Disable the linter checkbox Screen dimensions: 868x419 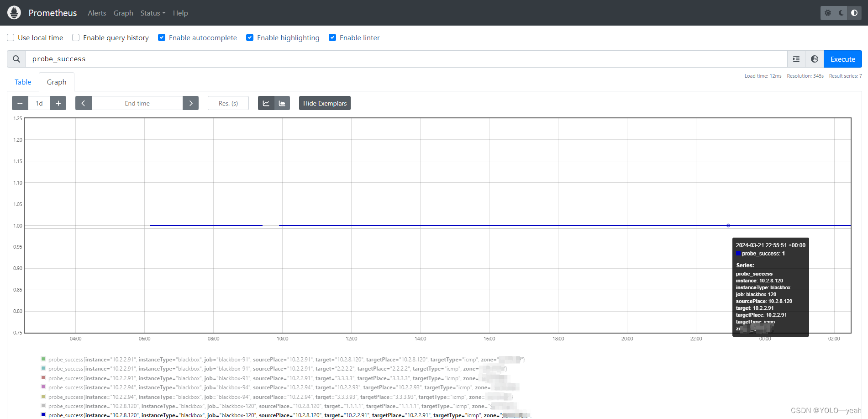point(332,37)
